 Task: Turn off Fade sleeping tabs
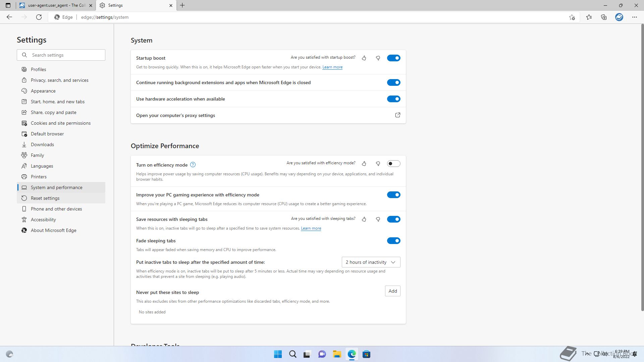coord(393,241)
